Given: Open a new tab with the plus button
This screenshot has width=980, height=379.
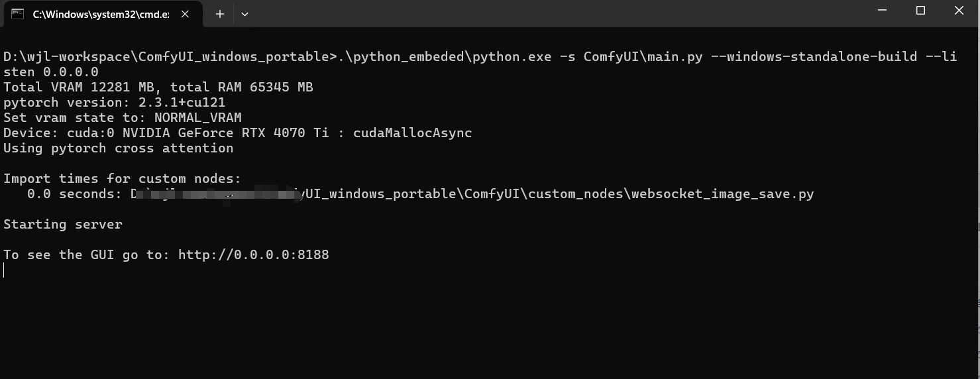Looking at the screenshot, I should (220, 13).
